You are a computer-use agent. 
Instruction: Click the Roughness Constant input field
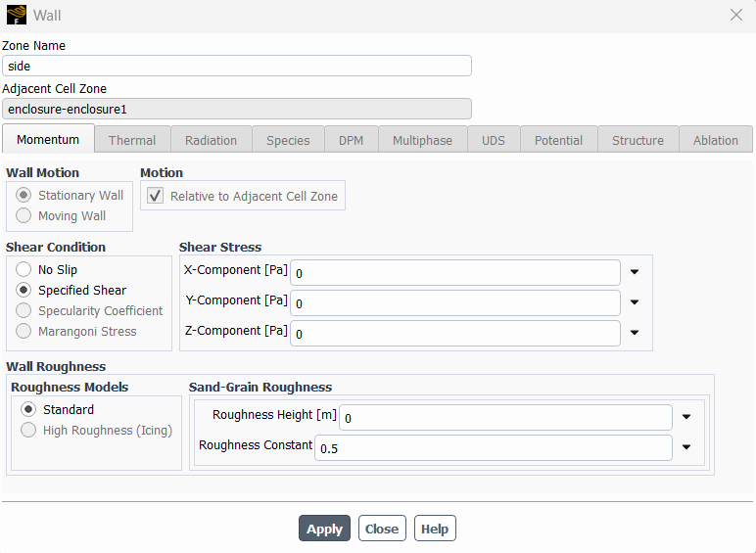point(494,448)
